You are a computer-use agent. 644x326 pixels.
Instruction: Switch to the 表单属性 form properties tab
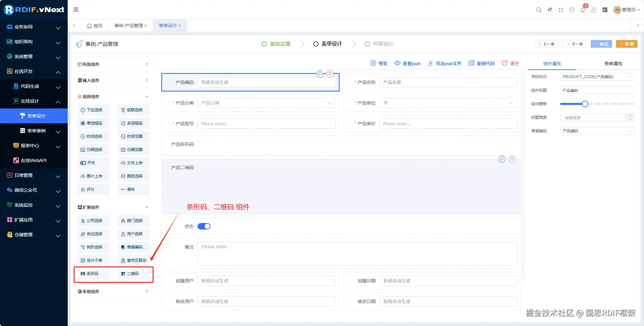click(x=613, y=64)
